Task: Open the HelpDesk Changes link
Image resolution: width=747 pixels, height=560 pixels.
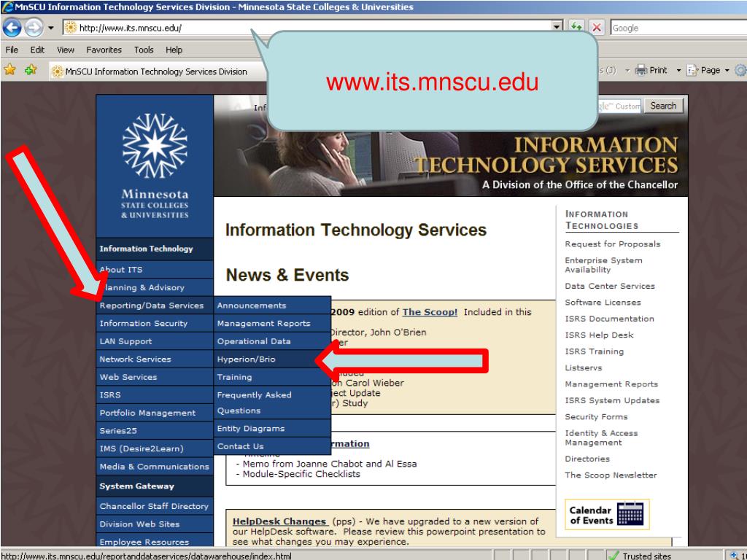Action: tap(279, 521)
